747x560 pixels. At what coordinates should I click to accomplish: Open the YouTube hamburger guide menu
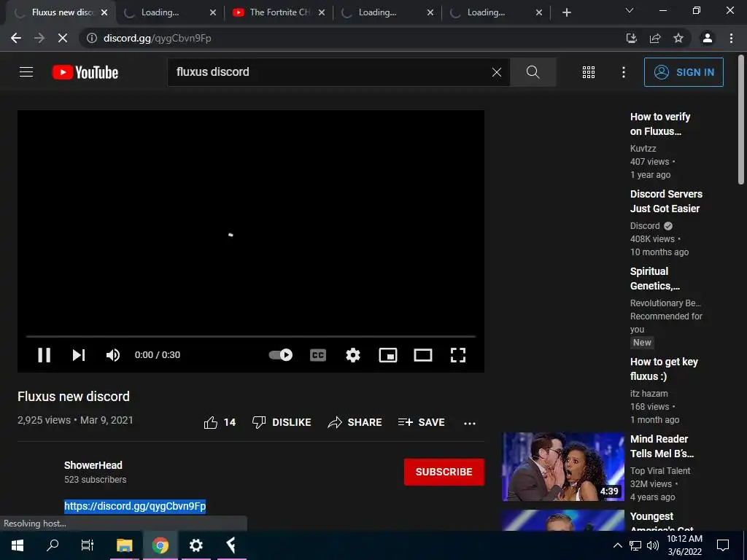pyautogui.click(x=26, y=72)
